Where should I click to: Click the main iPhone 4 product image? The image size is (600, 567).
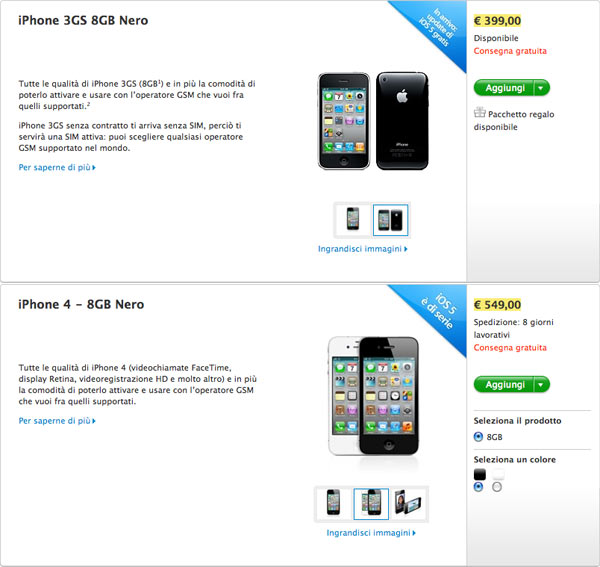pyautogui.click(x=373, y=396)
